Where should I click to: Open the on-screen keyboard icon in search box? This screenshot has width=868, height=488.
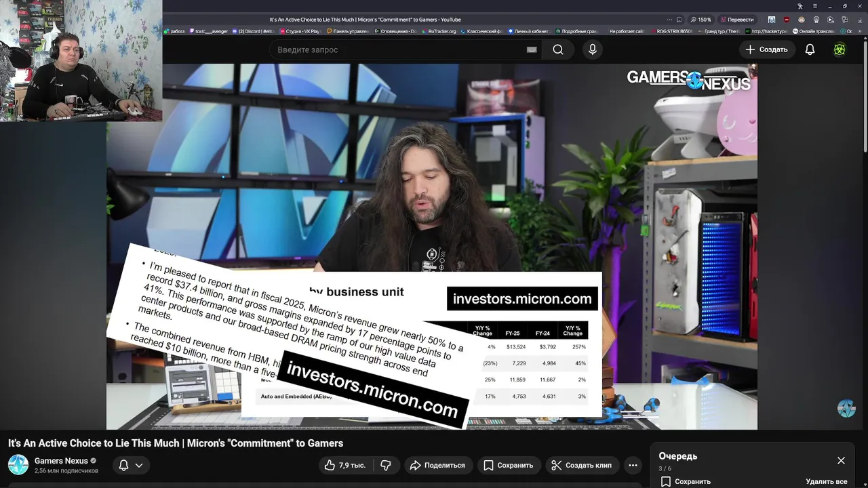point(532,49)
